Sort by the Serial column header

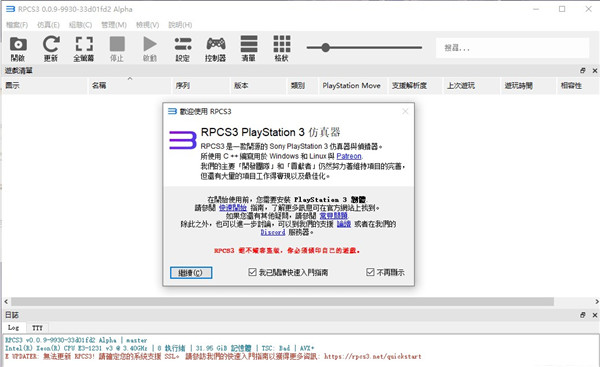tap(201, 86)
